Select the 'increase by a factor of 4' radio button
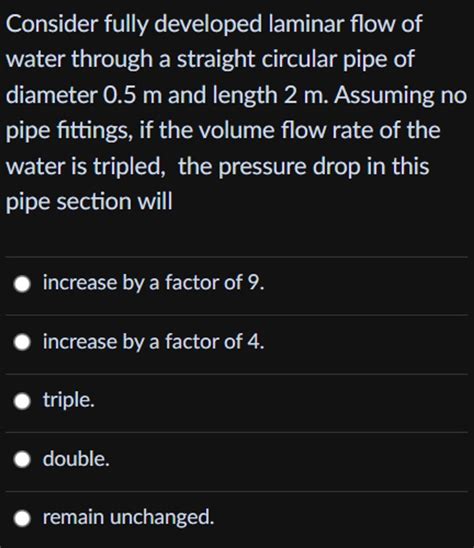Image resolution: width=474 pixels, height=548 pixels. point(22,343)
